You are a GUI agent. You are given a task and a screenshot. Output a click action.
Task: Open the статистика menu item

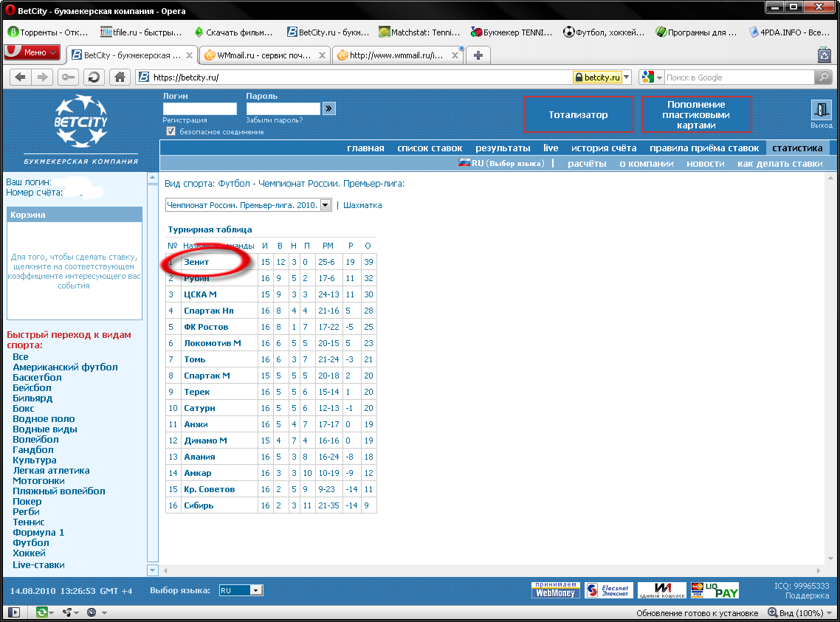click(x=797, y=148)
